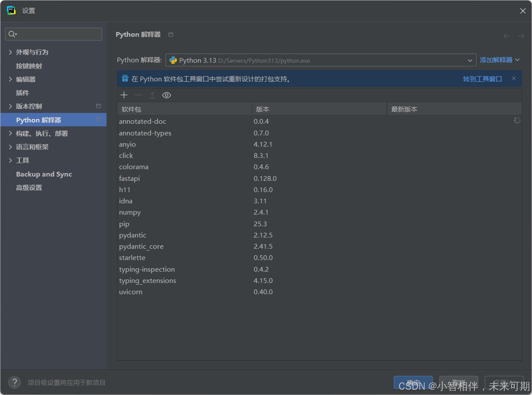Click the minus icon to uninstall a package
The width and height of the screenshot is (532, 395).
point(138,95)
